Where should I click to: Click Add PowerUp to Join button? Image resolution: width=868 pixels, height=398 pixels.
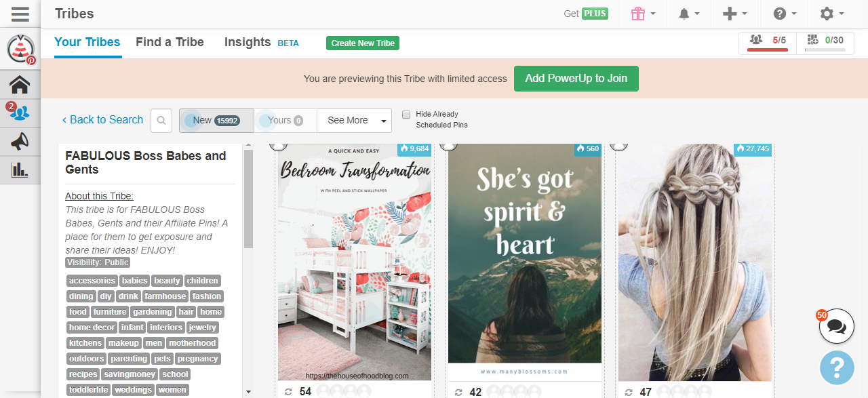click(576, 79)
